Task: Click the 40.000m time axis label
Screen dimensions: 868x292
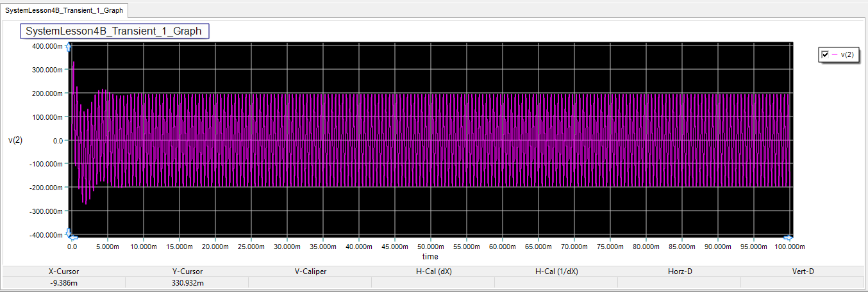Action: tap(358, 247)
